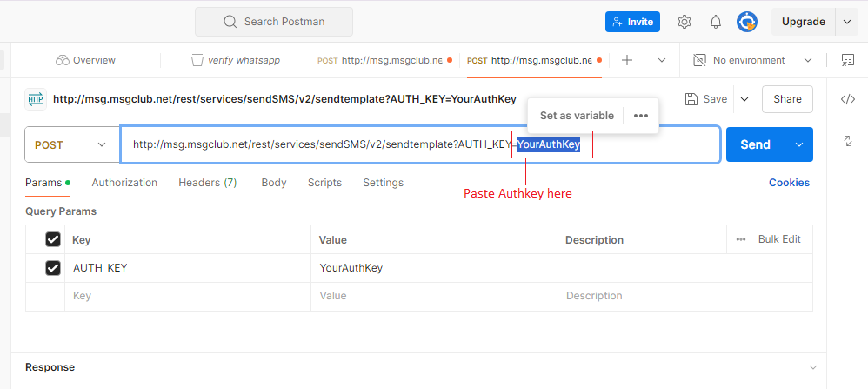Open the Upgrade dropdown arrow
The image size is (868, 389).
[x=847, y=22]
